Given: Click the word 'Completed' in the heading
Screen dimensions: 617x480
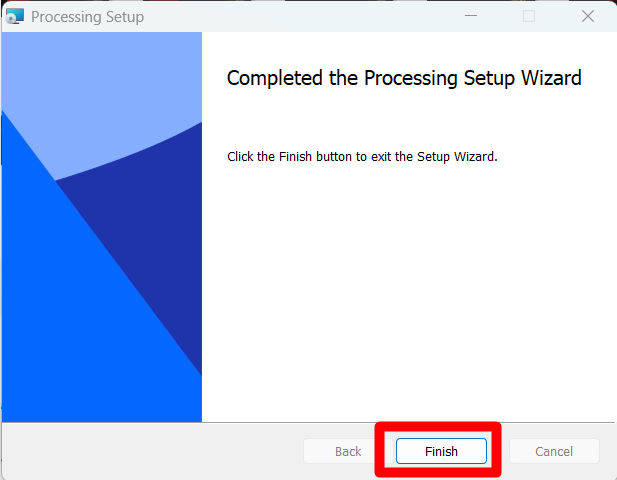Looking at the screenshot, I should [274, 78].
